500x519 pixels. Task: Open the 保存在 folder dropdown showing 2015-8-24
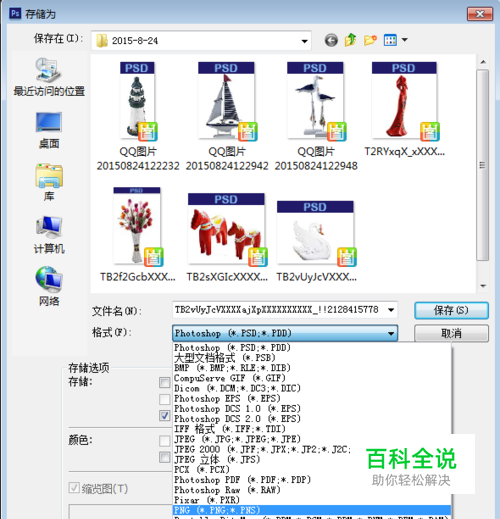(x=201, y=41)
